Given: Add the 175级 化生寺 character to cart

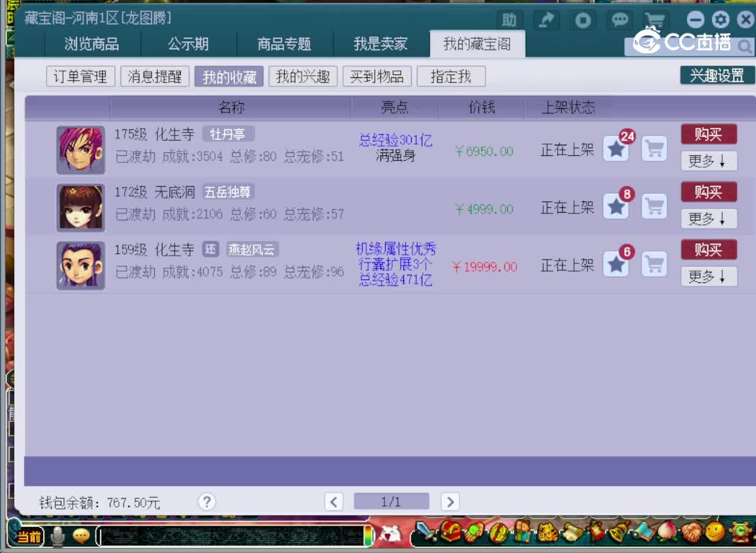Looking at the screenshot, I should tap(653, 149).
